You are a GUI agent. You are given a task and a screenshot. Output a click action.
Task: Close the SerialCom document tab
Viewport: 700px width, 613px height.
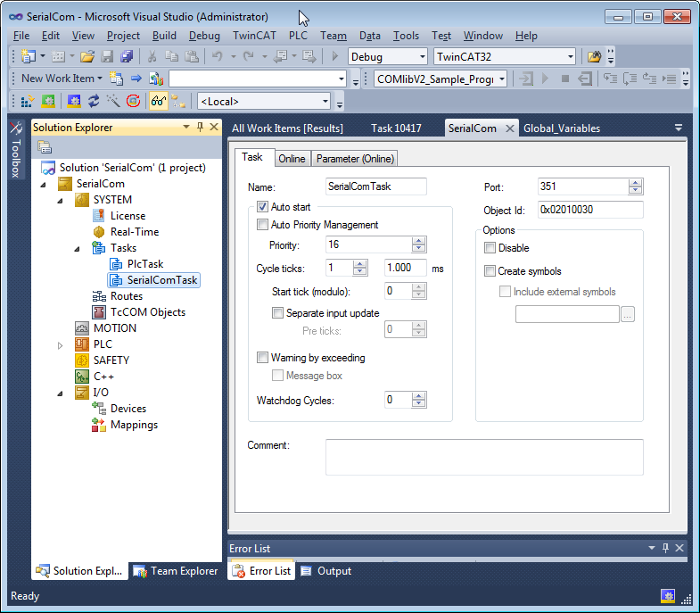coord(509,128)
